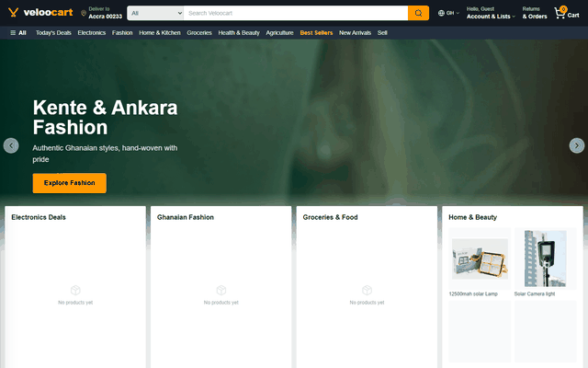Viewport: 588px width, 368px height.
Task: Click the delivery location pin icon
Action: click(84, 13)
